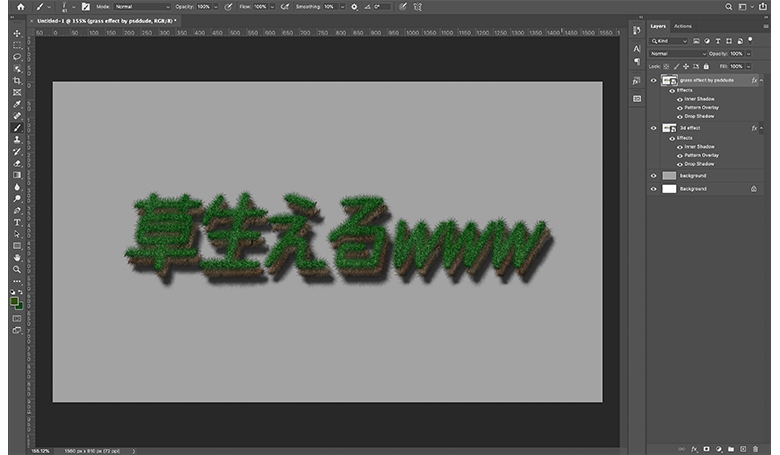Toggle lock transparent pixels in Layers panel
This screenshot has width=780, height=455.
pos(666,66)
